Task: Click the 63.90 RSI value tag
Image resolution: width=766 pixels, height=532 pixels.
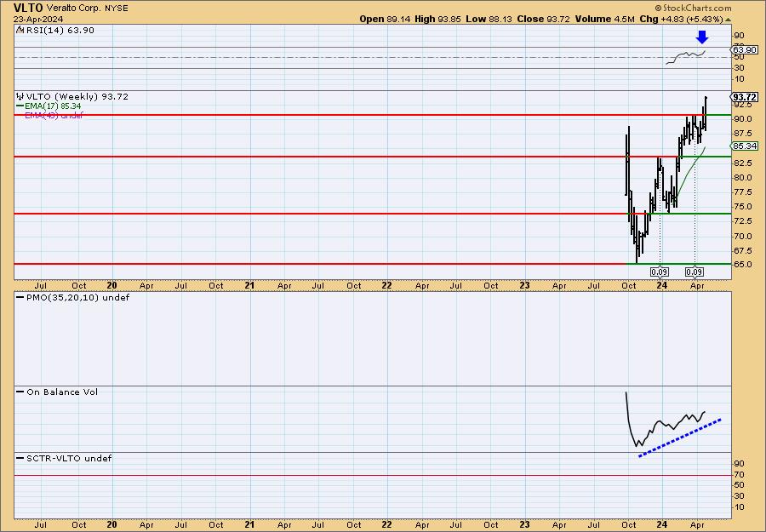Action: point(745,50)
